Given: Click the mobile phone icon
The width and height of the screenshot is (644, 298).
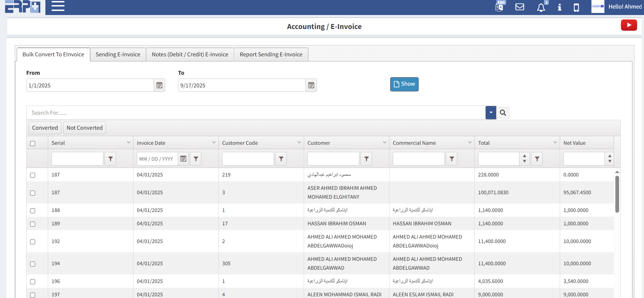Looking at the screenshot, I should [576, 8].
